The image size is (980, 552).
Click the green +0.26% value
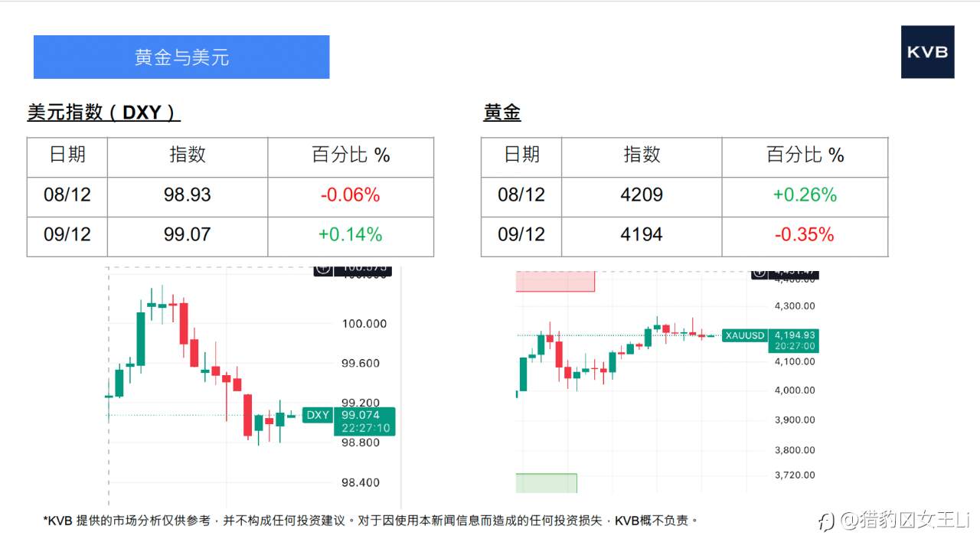[x=805, y=195]
